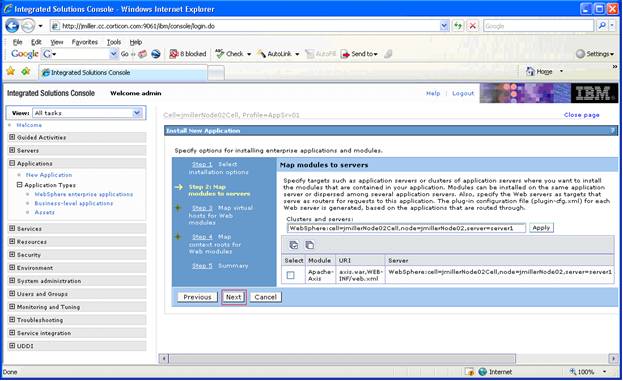Expand the Troubleshooting section
623x381 pixels.
(12, 319)
